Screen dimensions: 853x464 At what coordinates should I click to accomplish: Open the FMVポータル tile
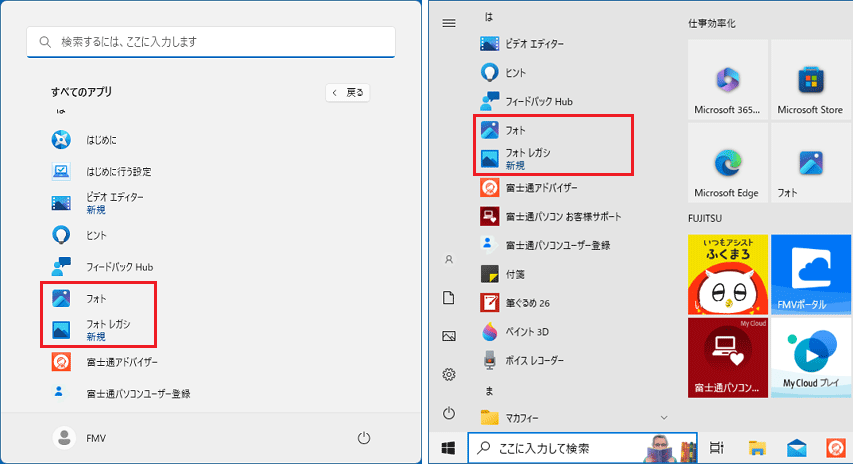click(810, 274)
